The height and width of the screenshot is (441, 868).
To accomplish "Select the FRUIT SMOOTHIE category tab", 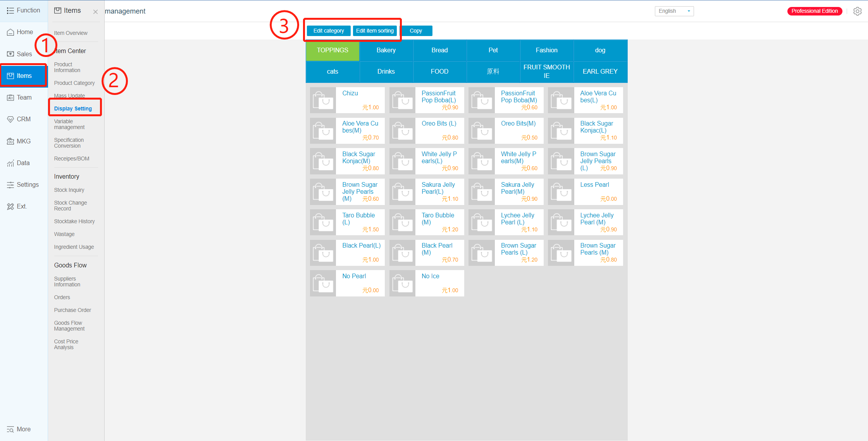I will pyautogui.click(x=546, y=71).
